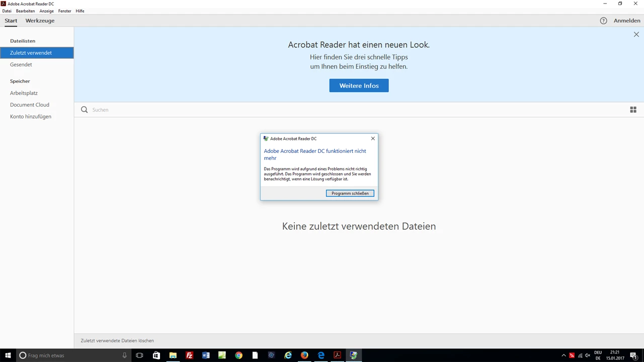Image resolution: width=644 pixels, height=362 pixels.
Task: Click Anmelden to sign in
Action: point(627,21)
